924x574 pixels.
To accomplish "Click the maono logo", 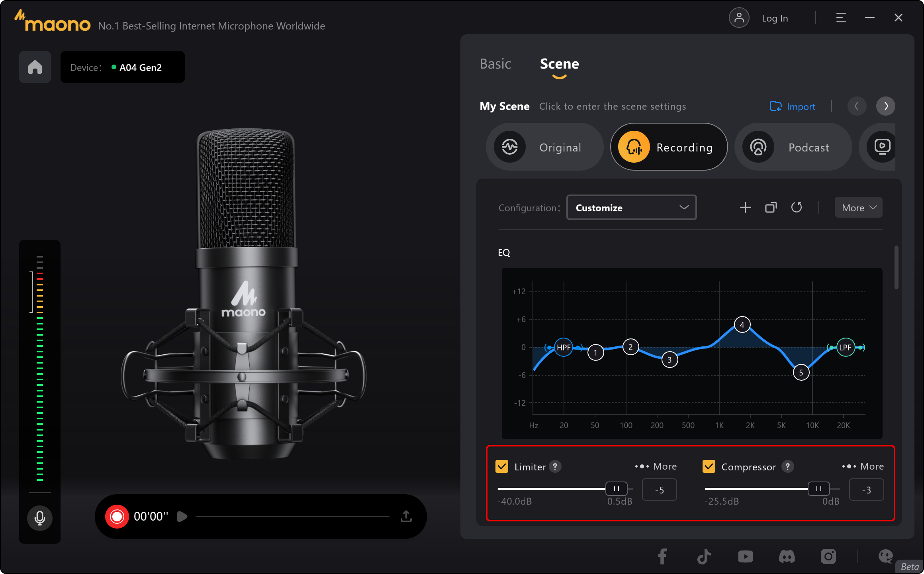I will click(x=53, y=21).
